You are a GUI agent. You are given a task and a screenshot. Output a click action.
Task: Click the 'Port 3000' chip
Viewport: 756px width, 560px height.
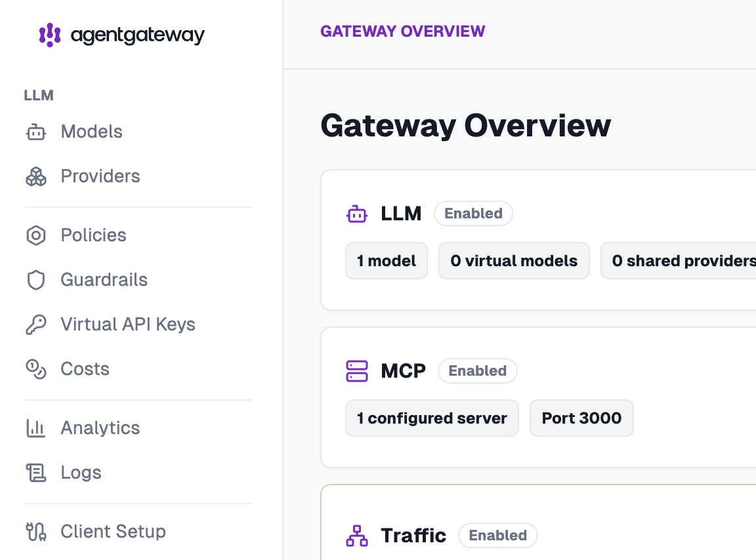point(581,418)
